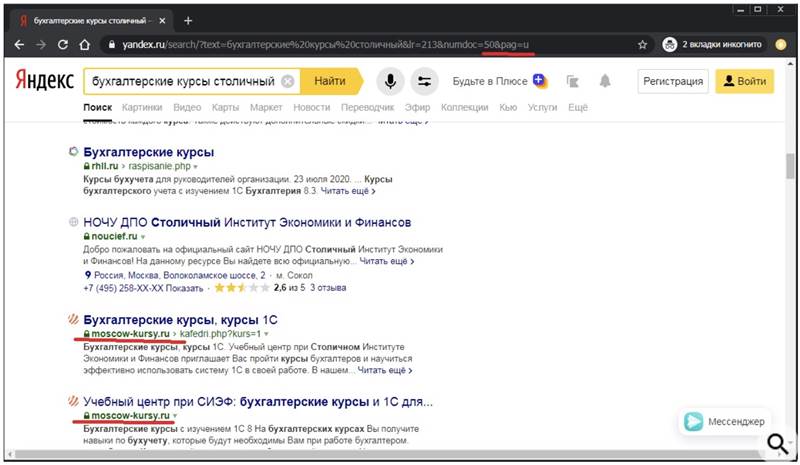Click the kafedri.php?kurs=1 path link
800x465 pixels.
[x=220, y=334]
